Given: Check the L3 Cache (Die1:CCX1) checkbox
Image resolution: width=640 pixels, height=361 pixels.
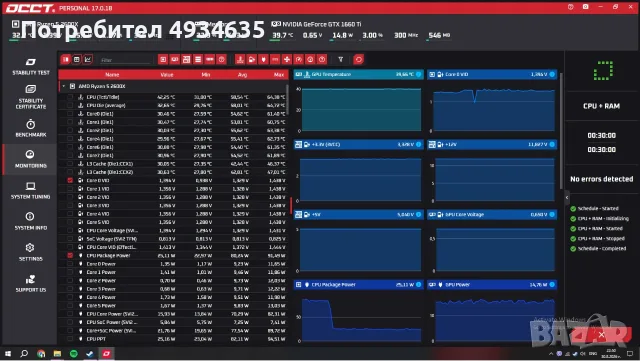Looking at the screenshot, I should click(x=70, y=163).
